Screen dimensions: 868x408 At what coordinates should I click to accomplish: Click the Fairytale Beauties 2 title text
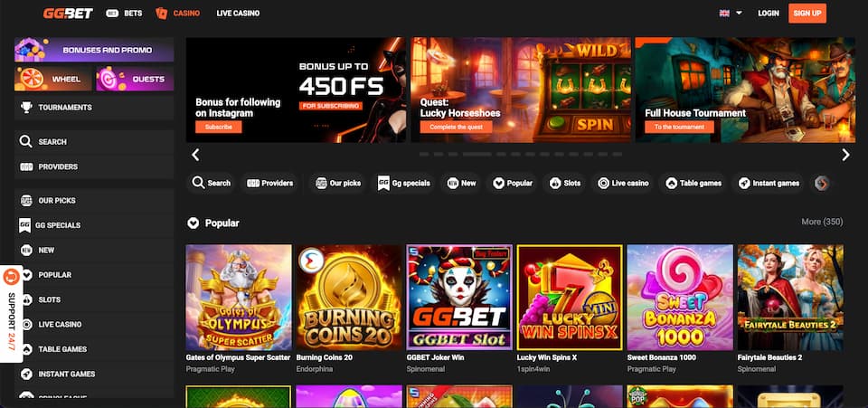pyautogui.click(x=770, y=357)
